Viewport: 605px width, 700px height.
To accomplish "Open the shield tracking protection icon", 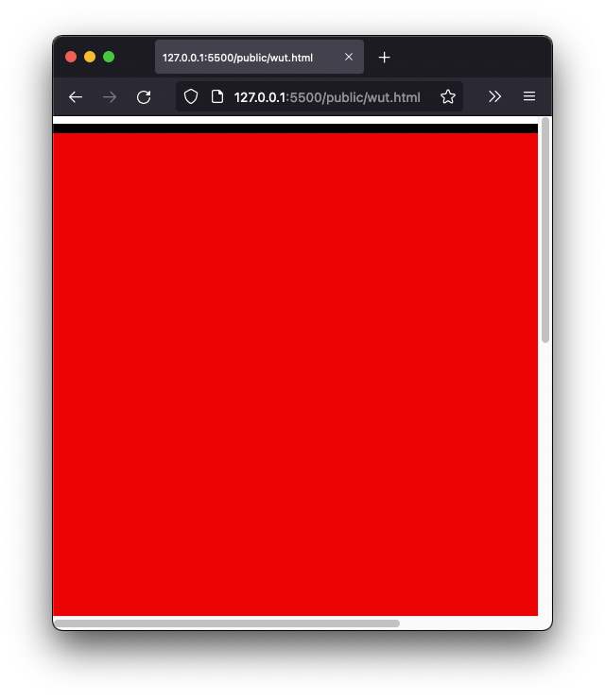I will pos(191,96).
